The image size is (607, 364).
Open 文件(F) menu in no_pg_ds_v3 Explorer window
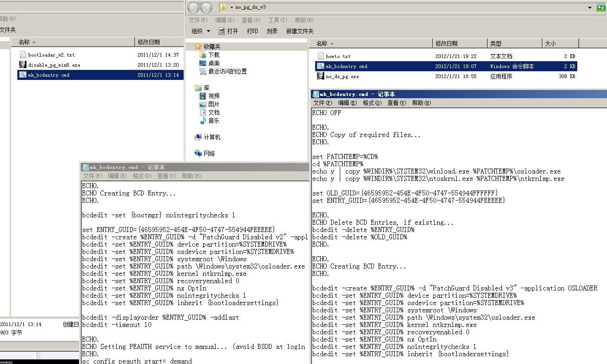click(x=198, y=20)
